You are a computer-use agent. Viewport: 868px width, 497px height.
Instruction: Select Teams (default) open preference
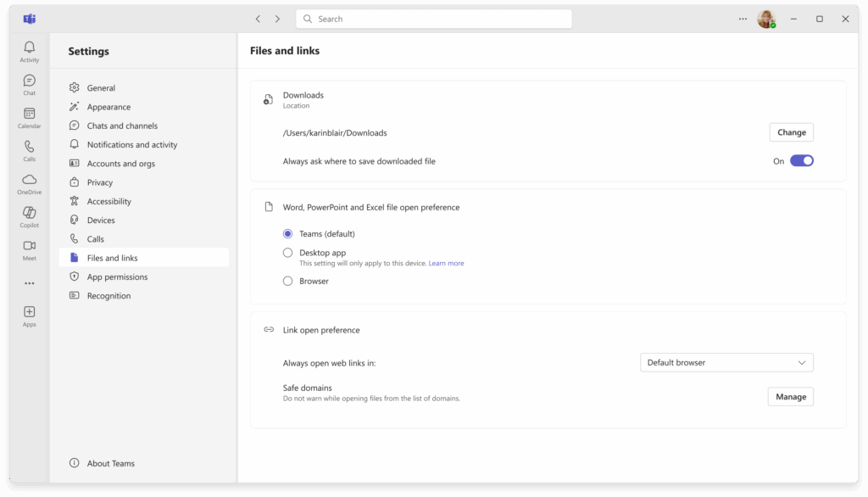pos(288,234)
